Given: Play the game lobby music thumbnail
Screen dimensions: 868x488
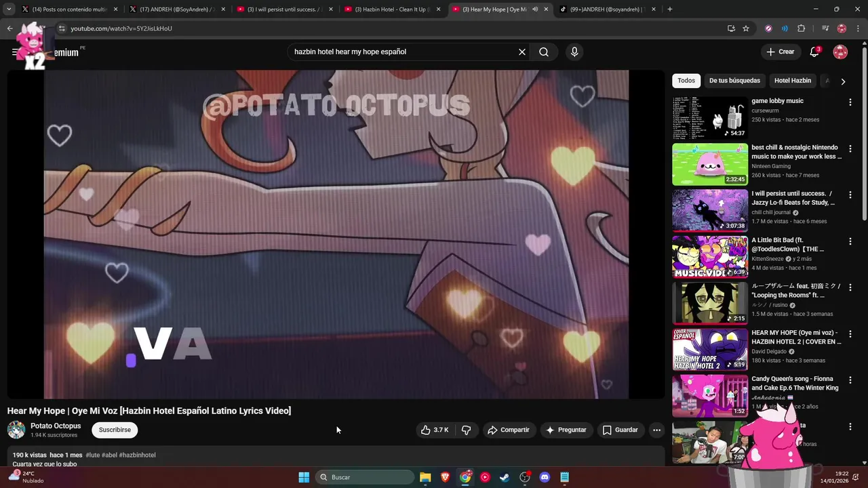Looking at the screenshot, I should [710, 118].
